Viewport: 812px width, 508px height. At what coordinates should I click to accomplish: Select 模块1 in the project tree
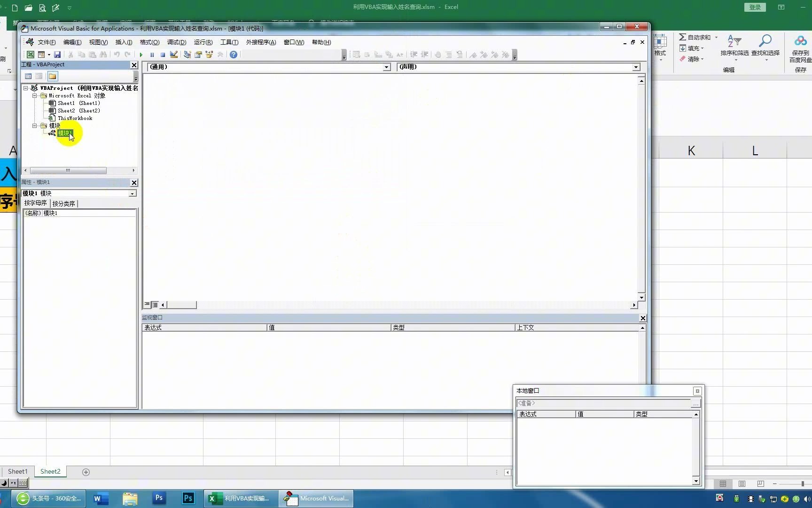(x=64, y=133)
